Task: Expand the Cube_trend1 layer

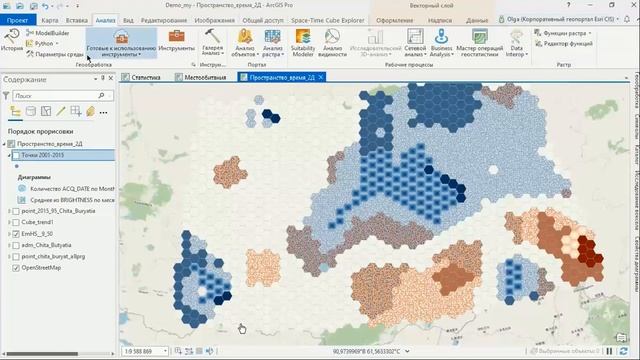Action: pos(9,222)
